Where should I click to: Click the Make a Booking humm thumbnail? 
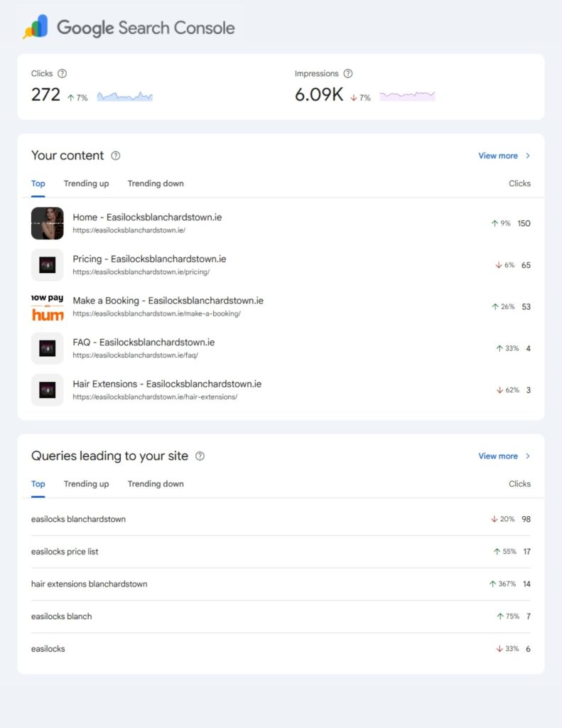point(48,307)
